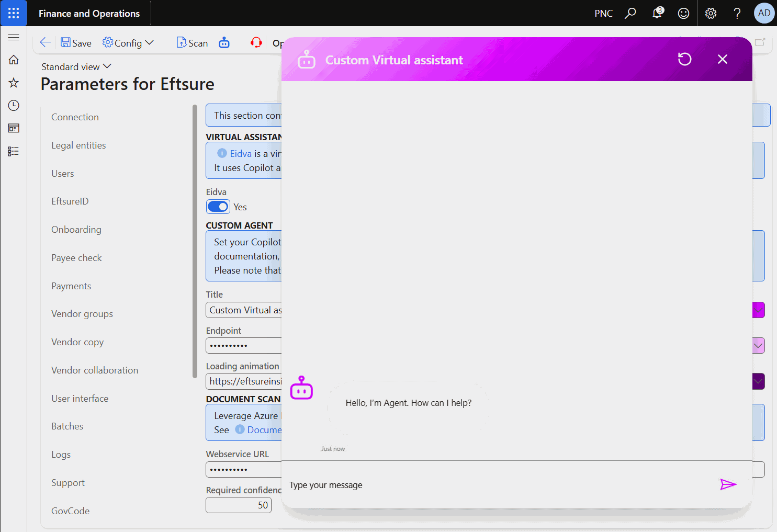777x532 pixels.
Task: Click the 'Parameters for Eftsure' page heading
Action: click(128, 84)
